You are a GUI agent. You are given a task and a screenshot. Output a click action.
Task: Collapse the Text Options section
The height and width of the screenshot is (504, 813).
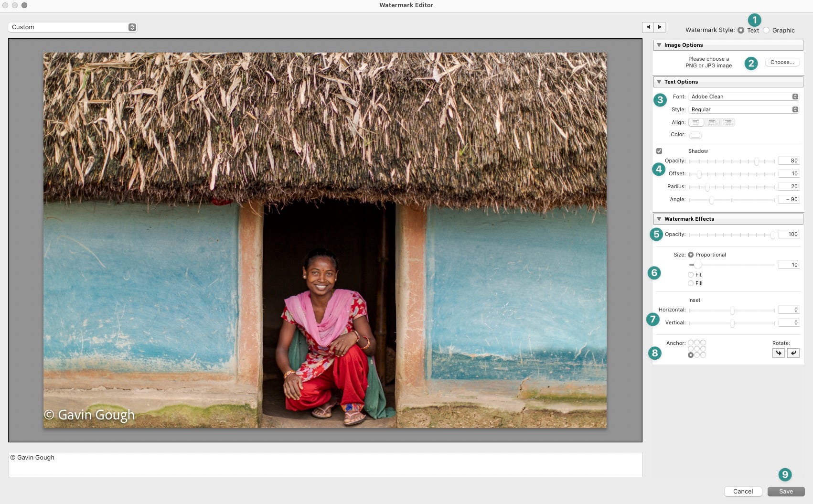point(659,82)
